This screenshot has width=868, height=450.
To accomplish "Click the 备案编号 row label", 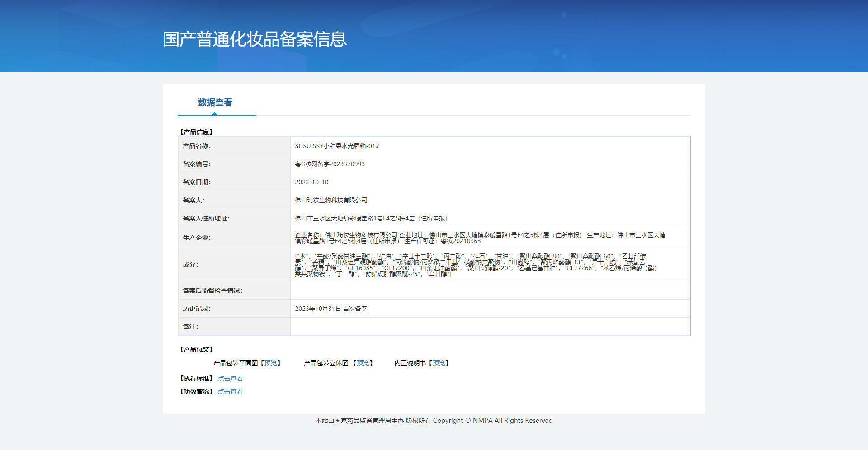I will (197, 164).
